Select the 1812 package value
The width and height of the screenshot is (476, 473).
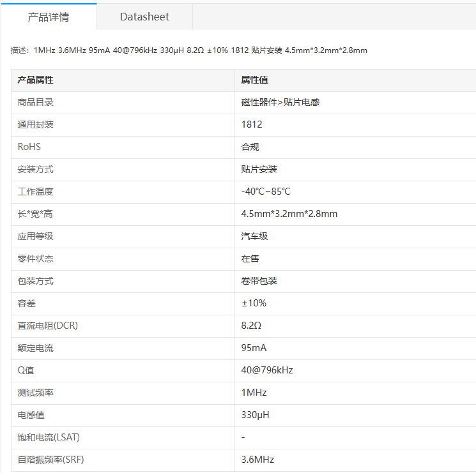[x=252, y=124]
